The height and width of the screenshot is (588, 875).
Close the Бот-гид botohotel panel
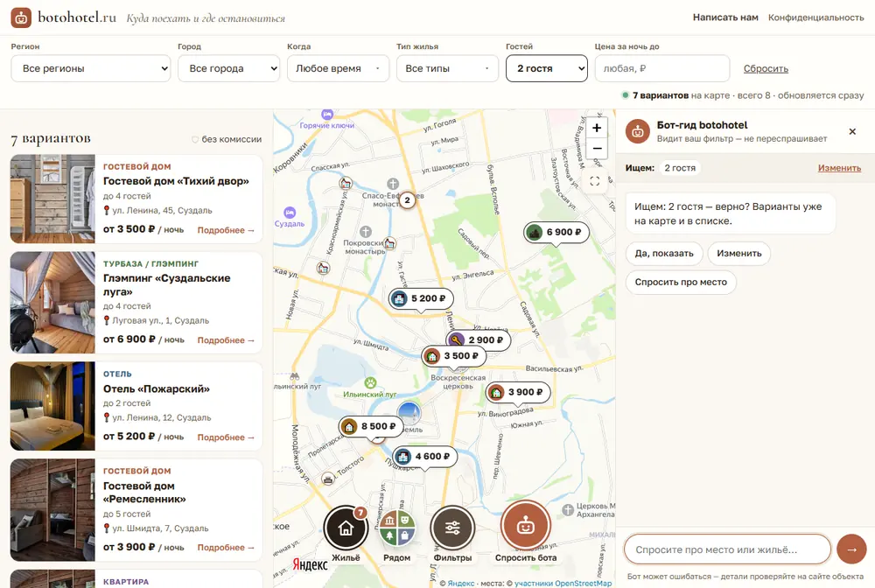(x=852, y=131)
